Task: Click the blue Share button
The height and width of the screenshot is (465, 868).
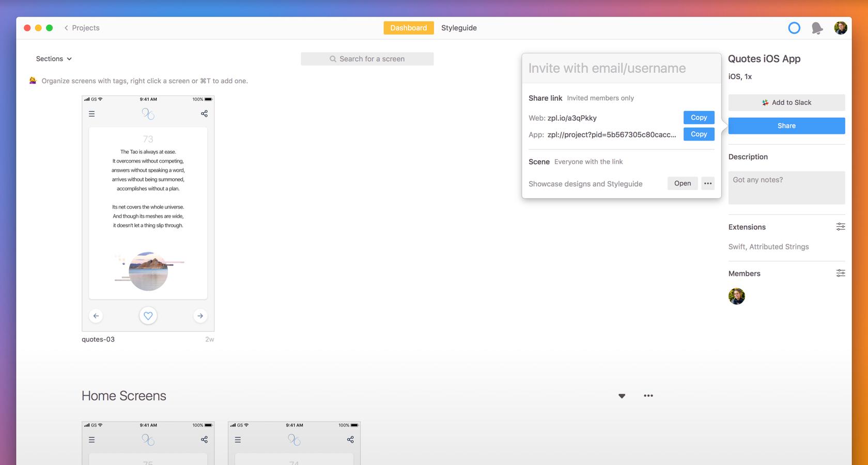Action: point(786,126)
